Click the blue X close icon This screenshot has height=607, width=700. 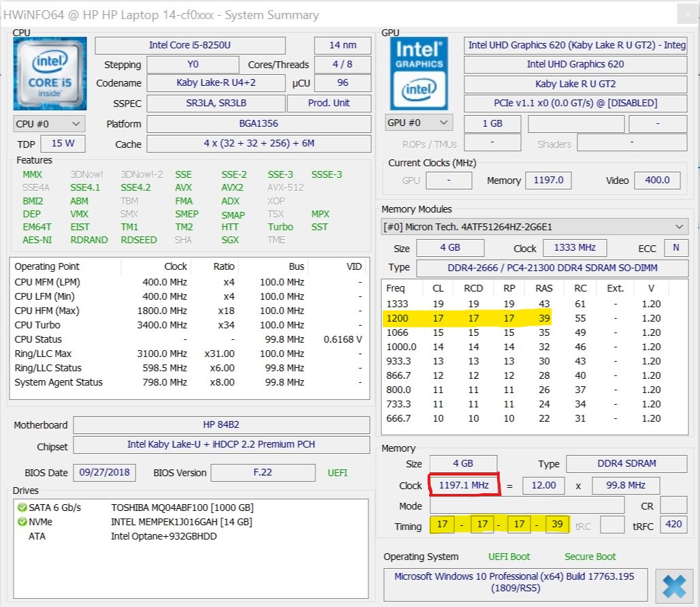(673, 586)
